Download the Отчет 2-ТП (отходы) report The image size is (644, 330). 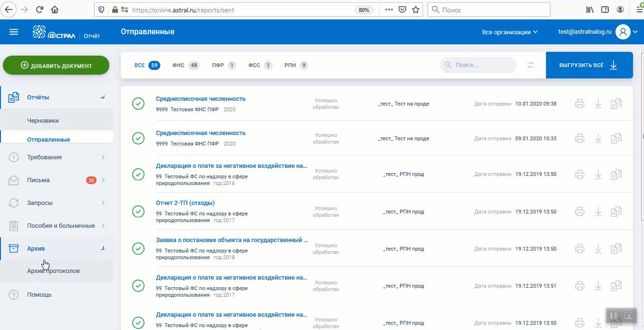pyautogui.click(x=598, y=211)
